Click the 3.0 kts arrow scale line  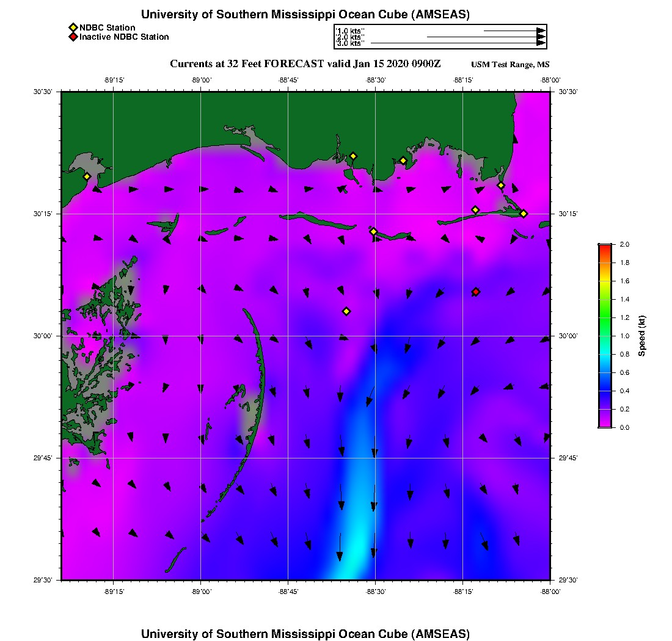[x=458, y=43]
